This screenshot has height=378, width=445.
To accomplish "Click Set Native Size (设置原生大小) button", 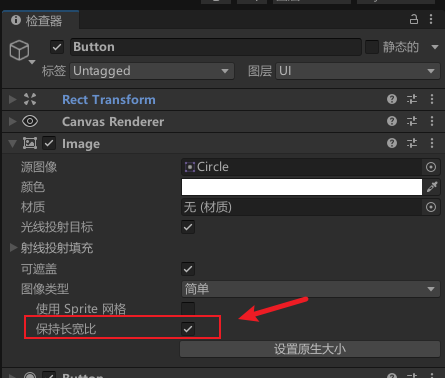I will click(310, 349).
